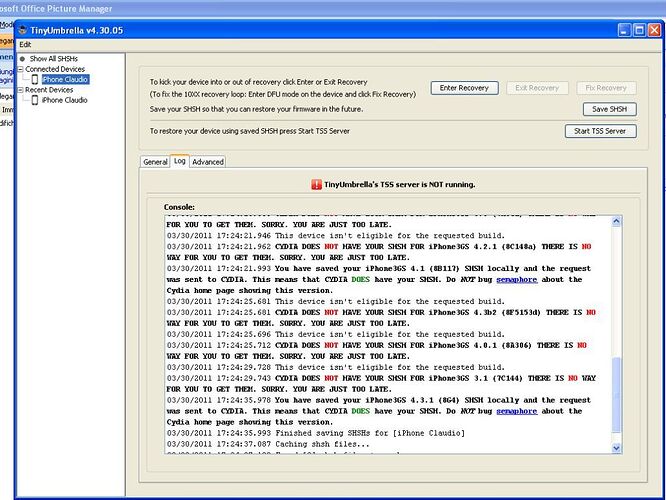Click the red TSS server warning icon
The width and height of the screenshot is (666, 500).
point(316,184)
